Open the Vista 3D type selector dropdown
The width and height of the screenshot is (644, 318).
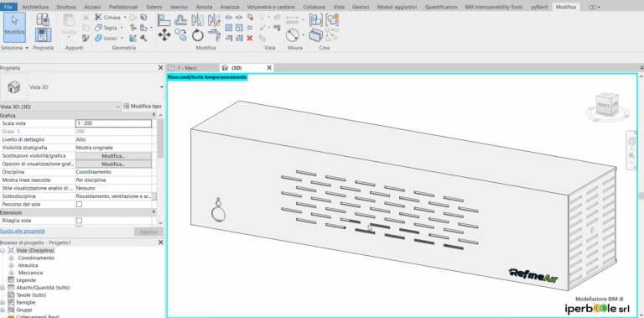tap(161, 87)
